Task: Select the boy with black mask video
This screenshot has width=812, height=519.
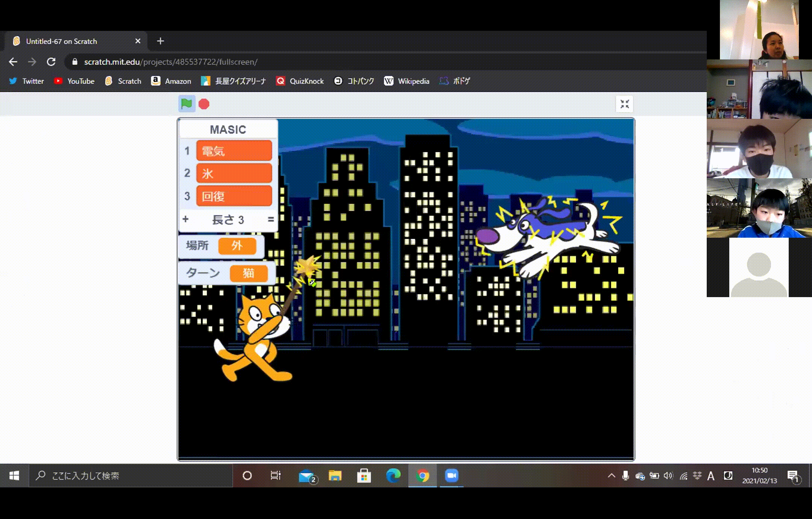Action: click(x=759, y=149)
